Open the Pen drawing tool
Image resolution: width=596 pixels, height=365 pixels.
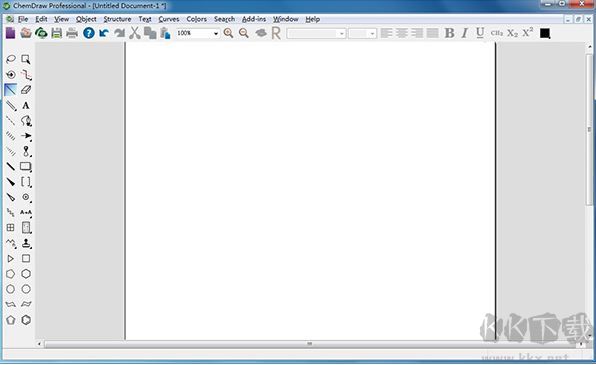pyautogui.click(x=26, y=121)
